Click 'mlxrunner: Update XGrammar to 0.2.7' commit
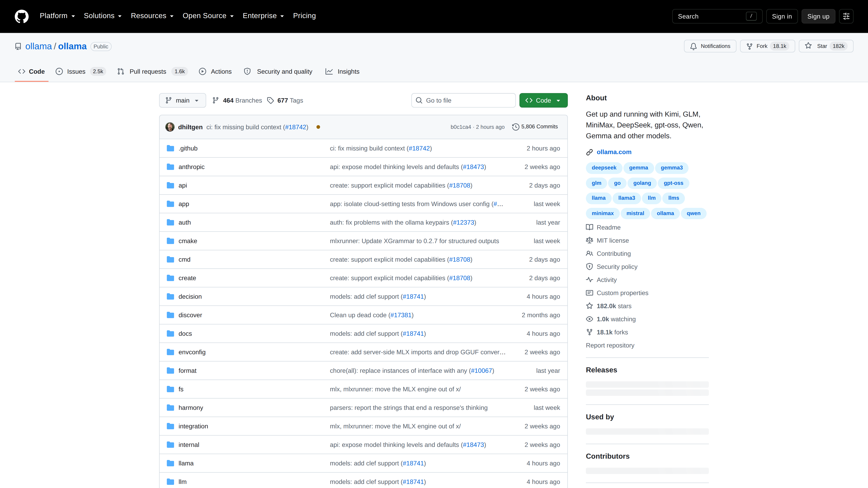This screenshot has width=868, height=488. 414,241
